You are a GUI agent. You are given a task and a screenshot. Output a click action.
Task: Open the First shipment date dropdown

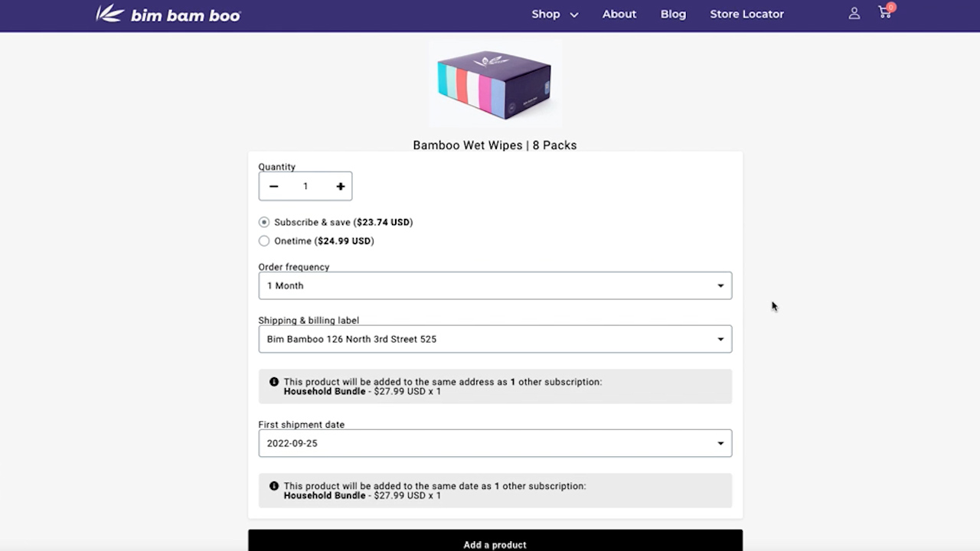[x=495, y=443]
